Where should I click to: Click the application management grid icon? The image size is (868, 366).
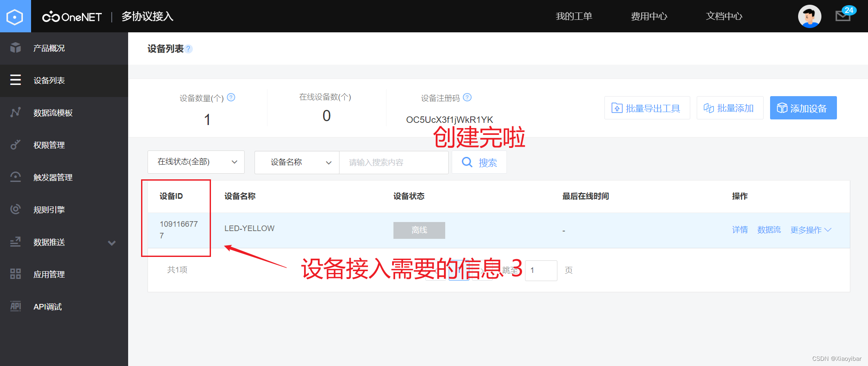16,274
